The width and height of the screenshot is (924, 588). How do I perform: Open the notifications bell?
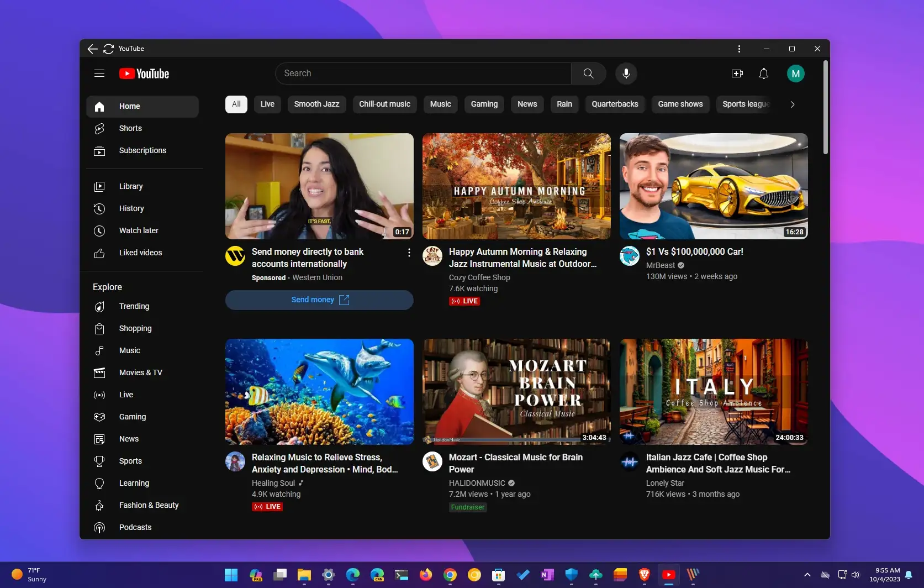tap(764, 73)
